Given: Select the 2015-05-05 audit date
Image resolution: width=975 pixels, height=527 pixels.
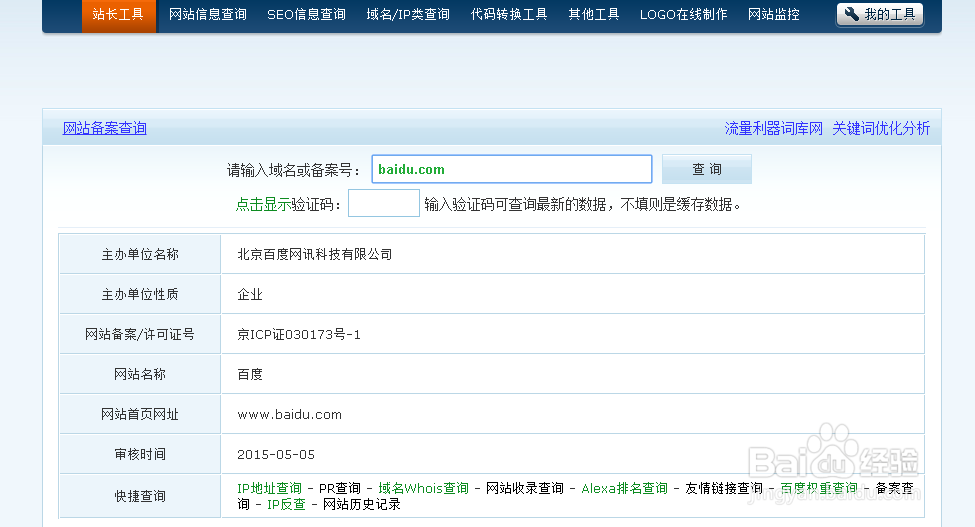Looking at the screenshot, I should [x=275, y=454].
